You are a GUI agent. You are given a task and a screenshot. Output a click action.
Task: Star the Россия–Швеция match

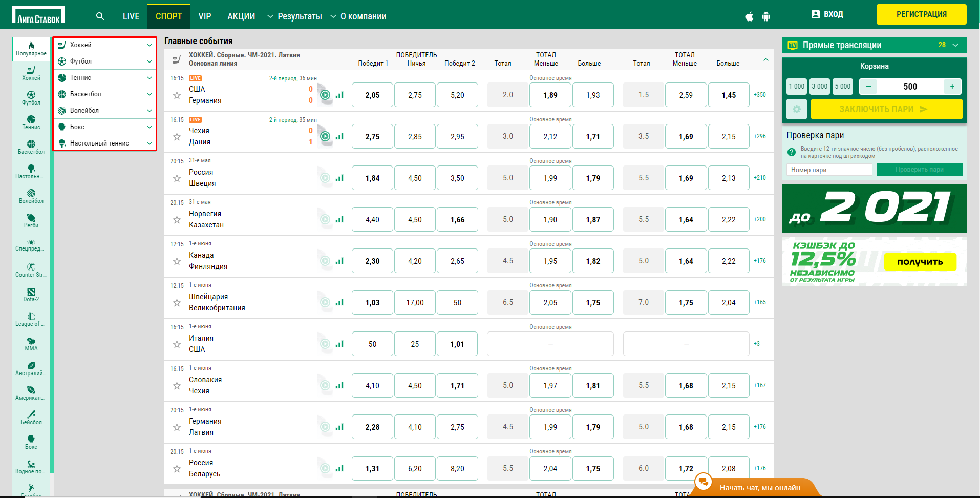[177, 178]
